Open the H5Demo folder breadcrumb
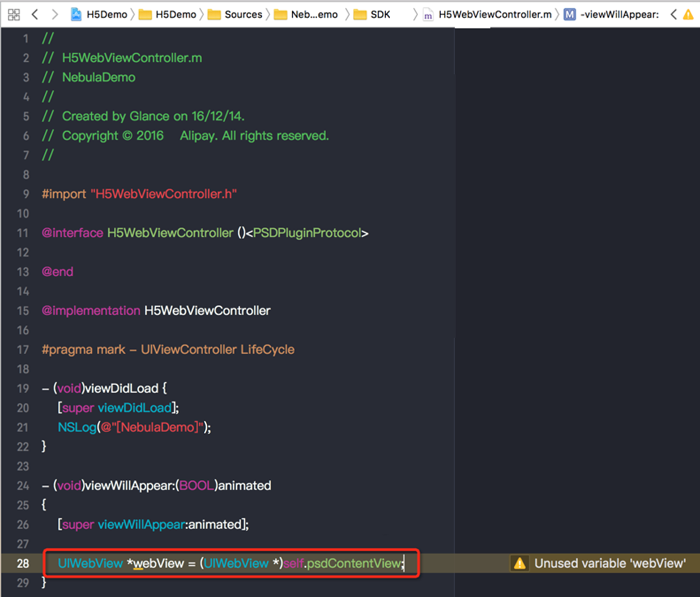This screenshot has height=597, width=700. (168, 14)
